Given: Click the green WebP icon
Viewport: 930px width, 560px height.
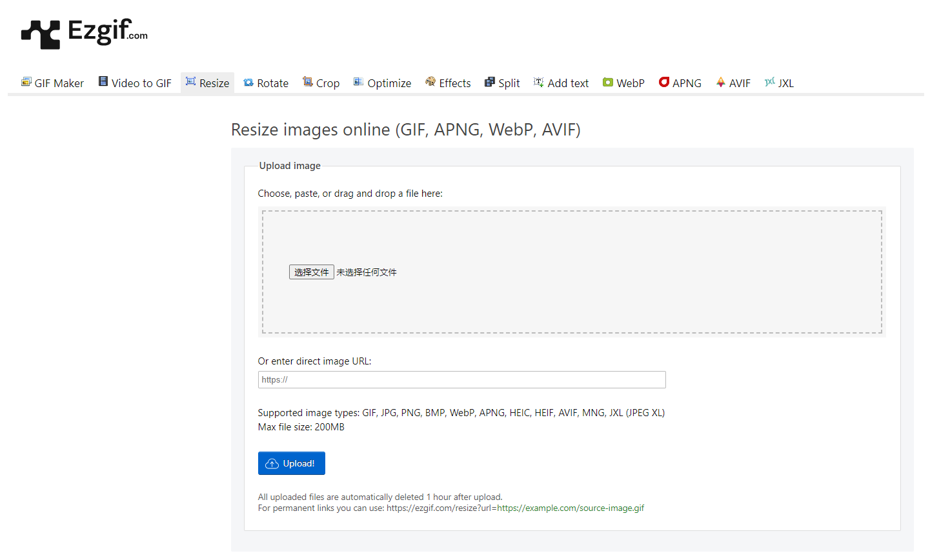Looking at the screenshot, I should [608, 82].
